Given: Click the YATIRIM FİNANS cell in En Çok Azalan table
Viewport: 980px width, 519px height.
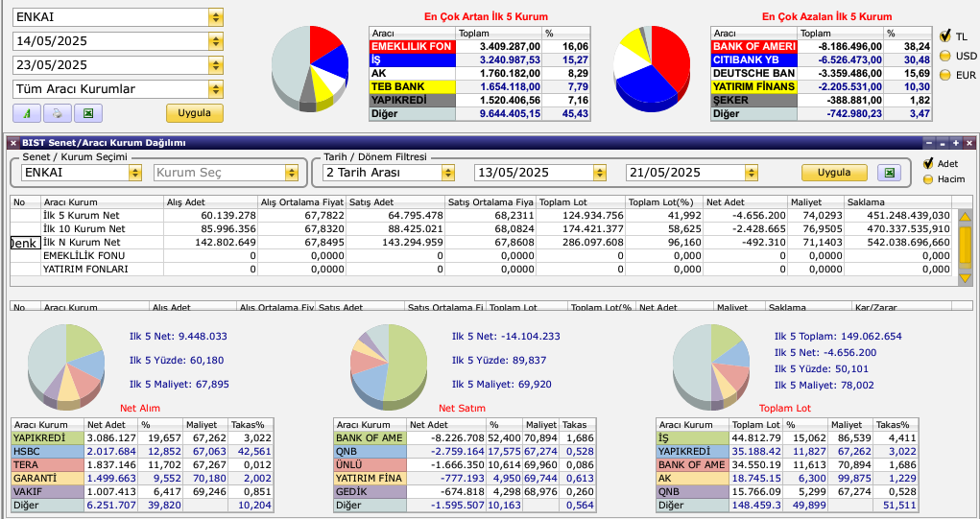Looking at the screenshot, I should (754, 86).
